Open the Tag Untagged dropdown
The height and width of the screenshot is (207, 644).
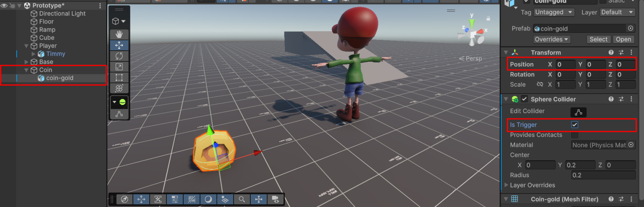tap(554, 12)
